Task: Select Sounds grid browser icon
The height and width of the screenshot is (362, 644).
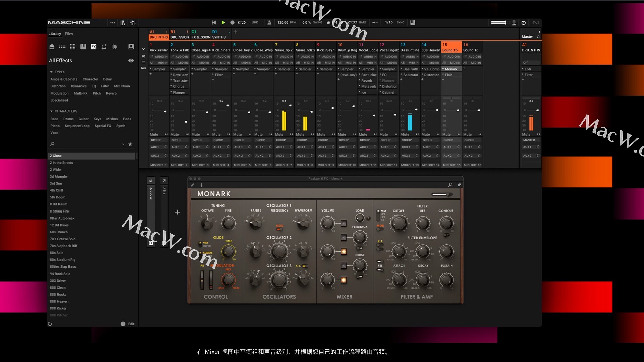Action: coord(73,47)
